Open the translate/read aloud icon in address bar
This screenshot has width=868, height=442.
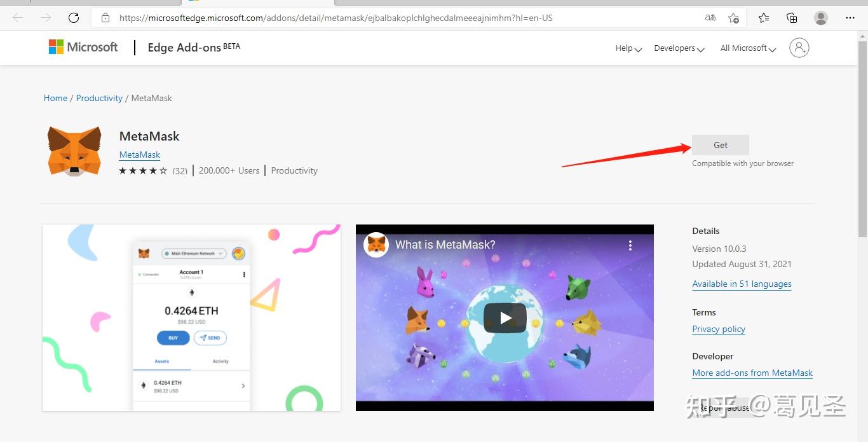tap(710, 18)
